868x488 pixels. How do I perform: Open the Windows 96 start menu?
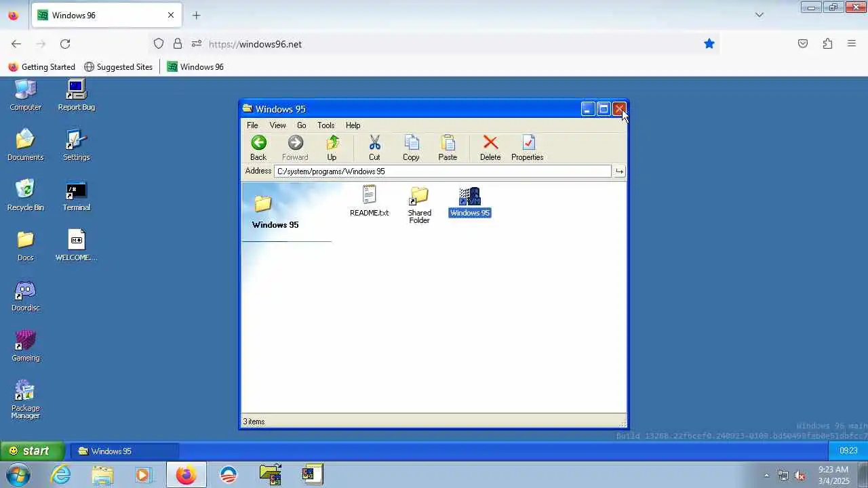[31, 451]
